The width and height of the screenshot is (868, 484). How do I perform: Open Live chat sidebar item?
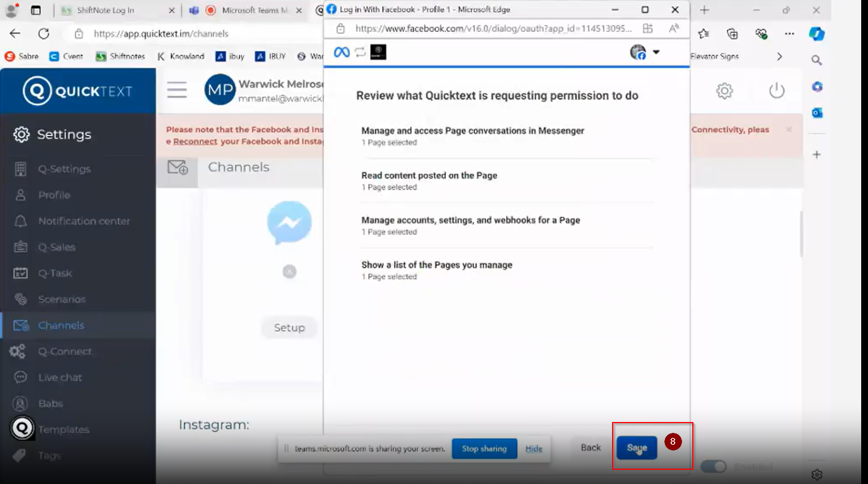[60, 378]
